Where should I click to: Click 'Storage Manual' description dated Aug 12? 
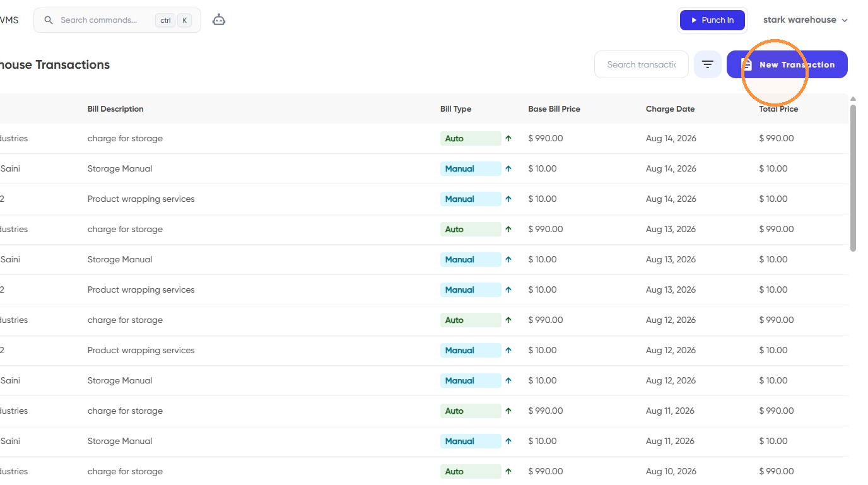pos(120,380)
